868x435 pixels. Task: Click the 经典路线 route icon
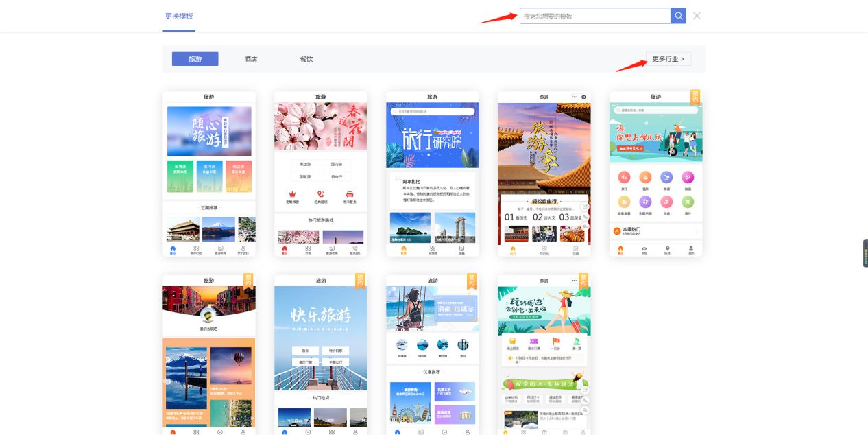320,194
